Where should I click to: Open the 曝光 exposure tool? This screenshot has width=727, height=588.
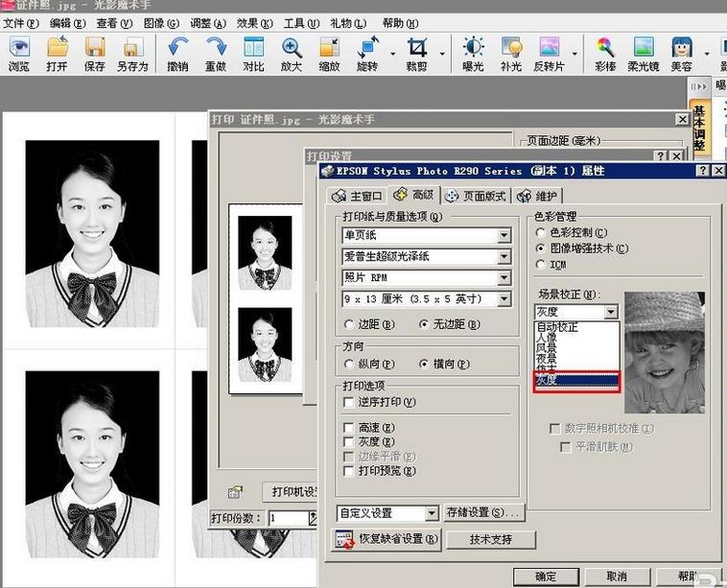click(x=474, y=54)
